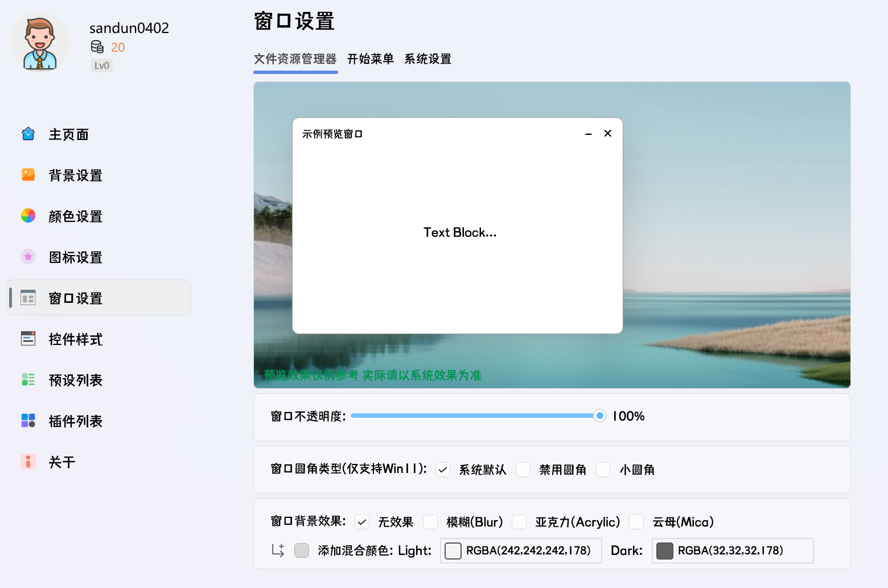Enable the 亚克力(Acrylic) checkbox

click(519, 522)
